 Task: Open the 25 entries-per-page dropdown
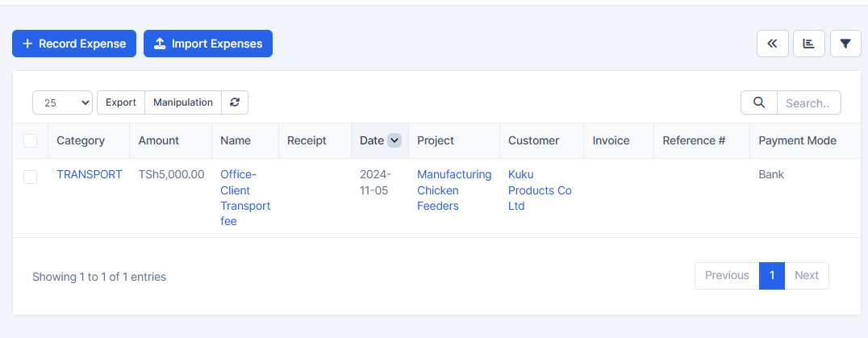(x=63, y=102)
